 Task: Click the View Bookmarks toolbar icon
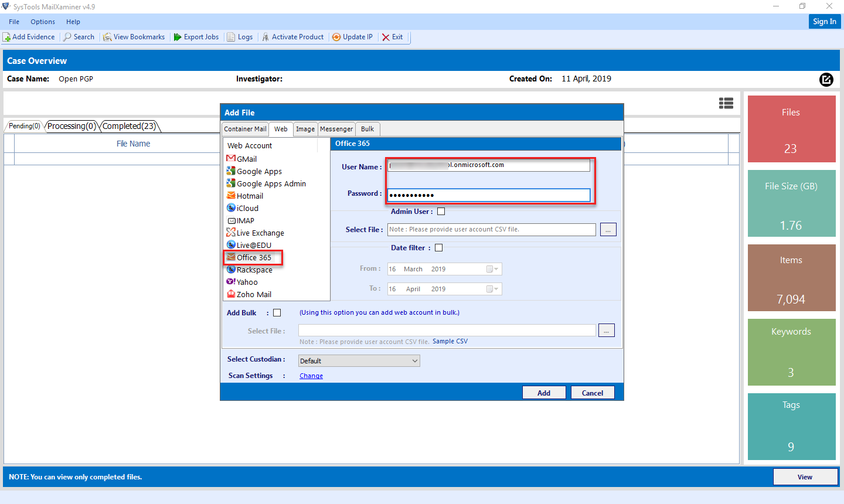point(134,36)
